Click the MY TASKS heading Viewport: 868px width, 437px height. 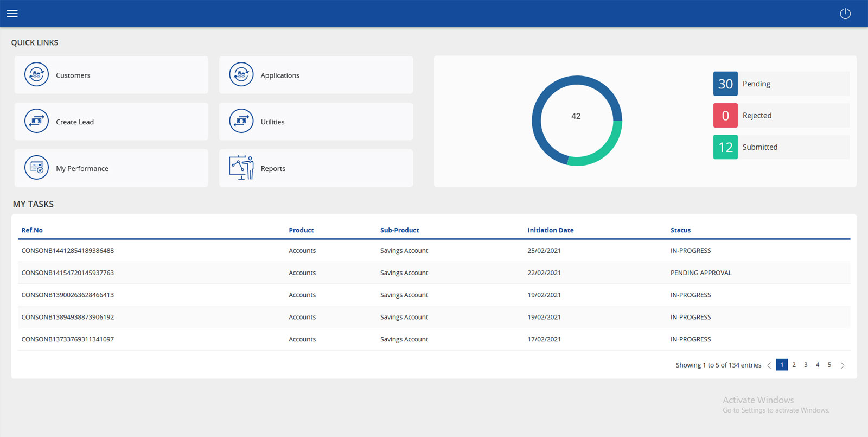(33, 204)
